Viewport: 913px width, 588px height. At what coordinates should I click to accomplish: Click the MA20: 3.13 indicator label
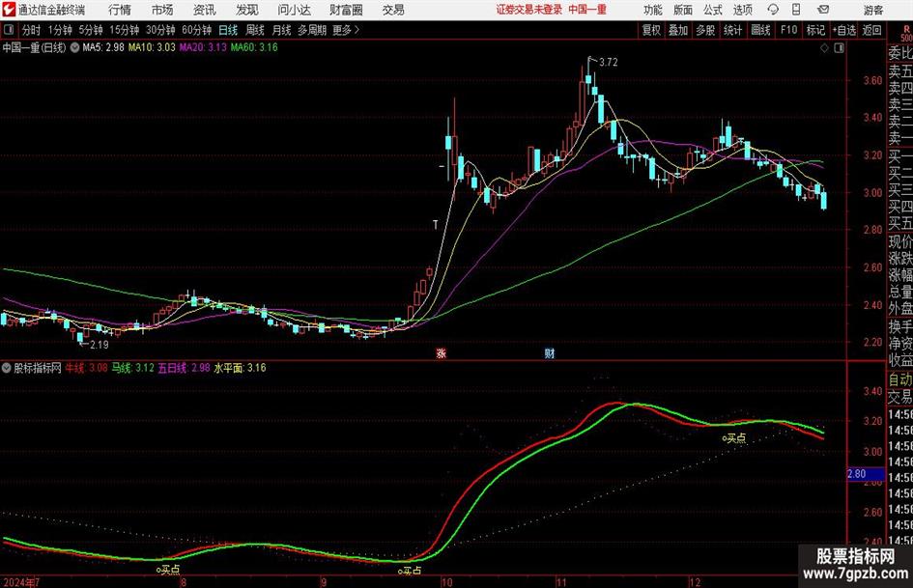(x=203, y=47)
